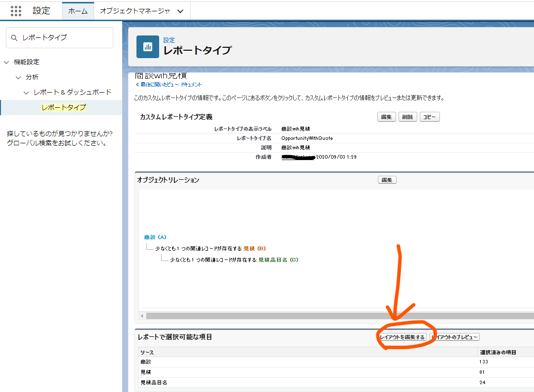This screenshot has height=392, width=534.
Task: Click the 設定 breadcrumb link in header
Action: tap(169, 40)
